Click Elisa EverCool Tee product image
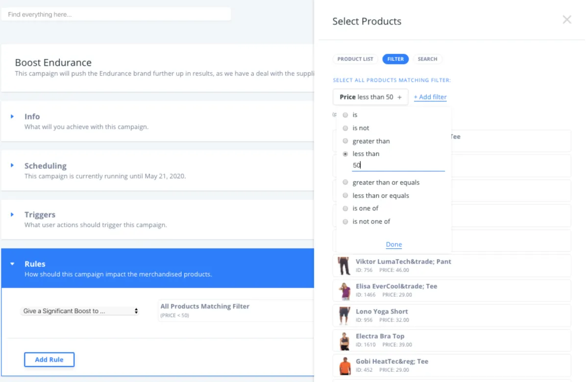Screen dimensions: 588x382 click(x=344, y=290)
